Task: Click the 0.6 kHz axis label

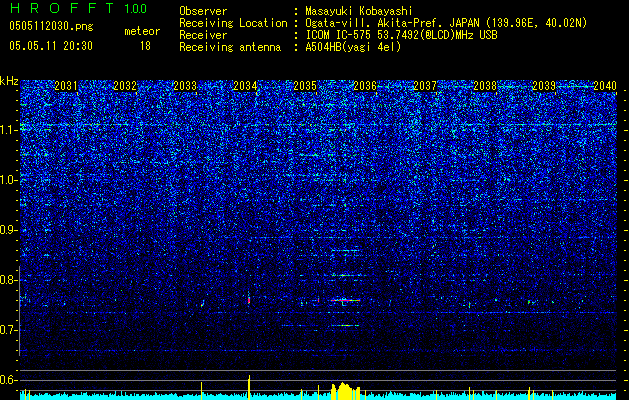Action: 9,380
